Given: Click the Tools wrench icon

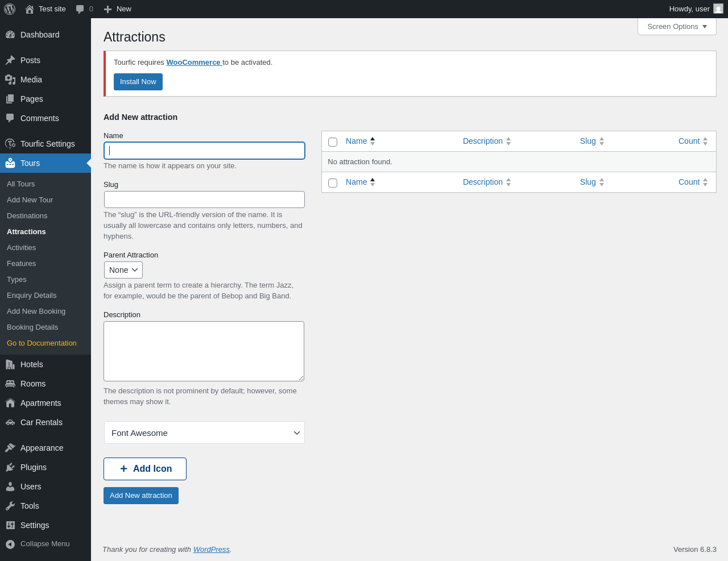Looking at the screenshot, I should [x=10, y=506].
